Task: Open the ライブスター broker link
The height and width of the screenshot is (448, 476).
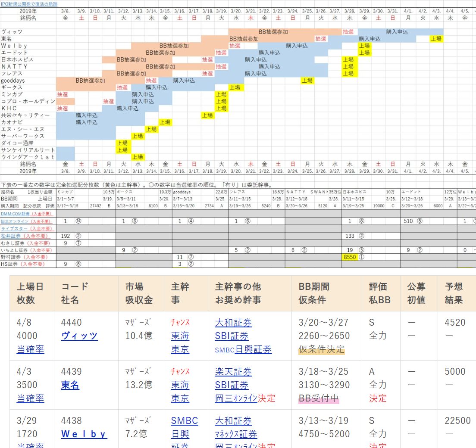Action: tap(13, 229)
